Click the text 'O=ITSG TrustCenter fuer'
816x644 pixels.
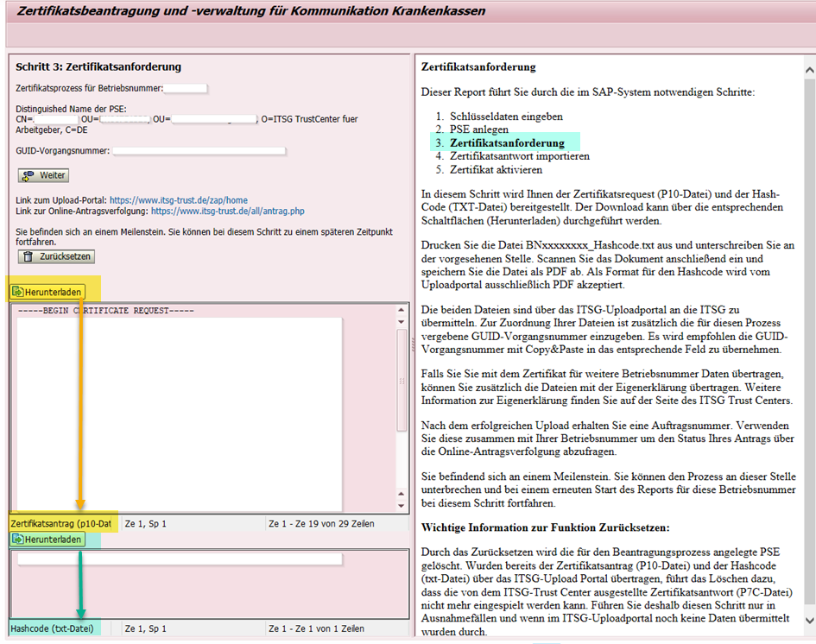(x=310, y=119)
